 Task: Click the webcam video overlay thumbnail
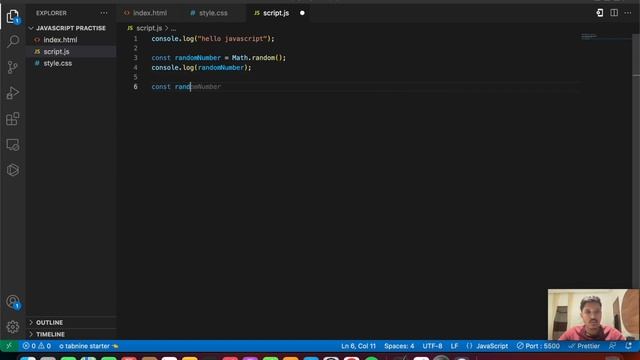click(593, 314)
